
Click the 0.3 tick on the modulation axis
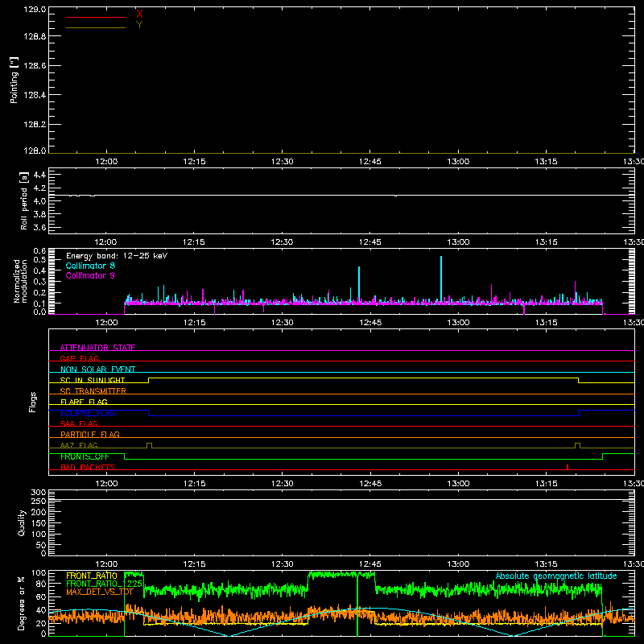click(x=39, y=282)
